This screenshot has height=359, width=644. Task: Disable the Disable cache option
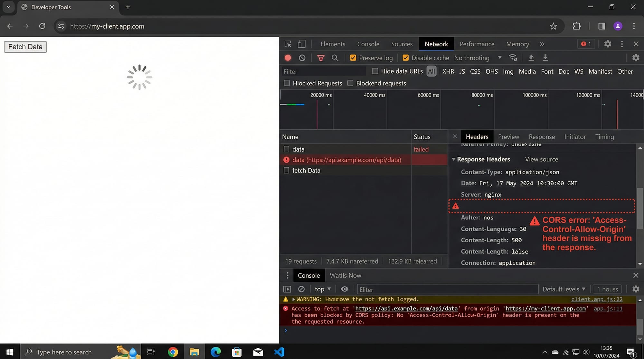coord(405,58)
